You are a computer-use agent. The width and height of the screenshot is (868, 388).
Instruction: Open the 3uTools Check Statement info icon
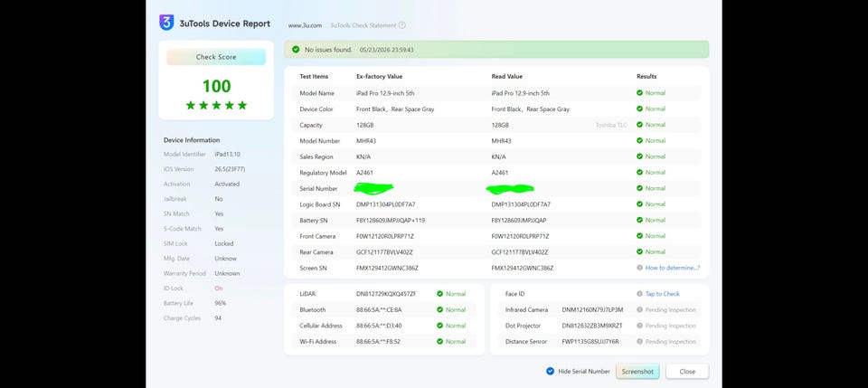coord(401,25)
